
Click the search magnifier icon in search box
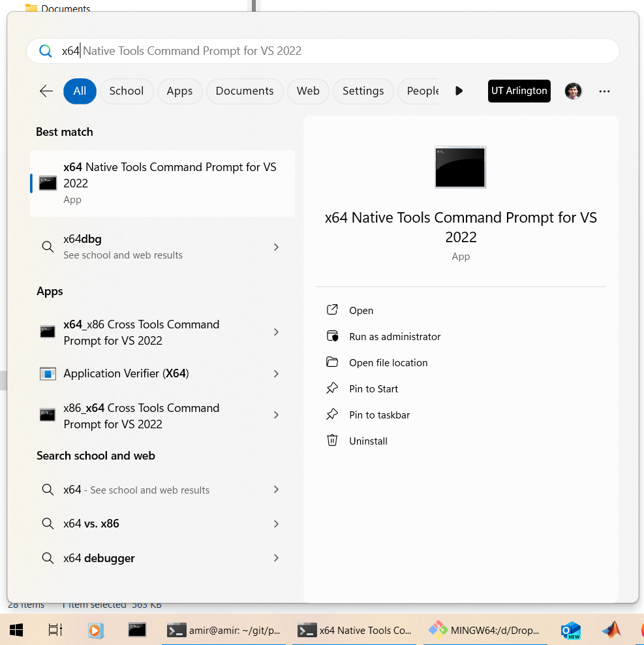[x=45, y=51]
